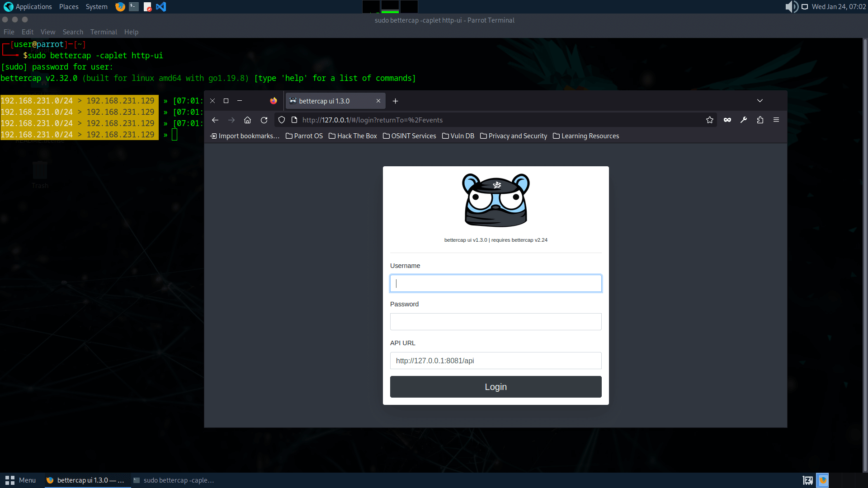868x488 pixels.
Task: Toggle the list-all-tabs chevron
Action: [x=760, y=101]
